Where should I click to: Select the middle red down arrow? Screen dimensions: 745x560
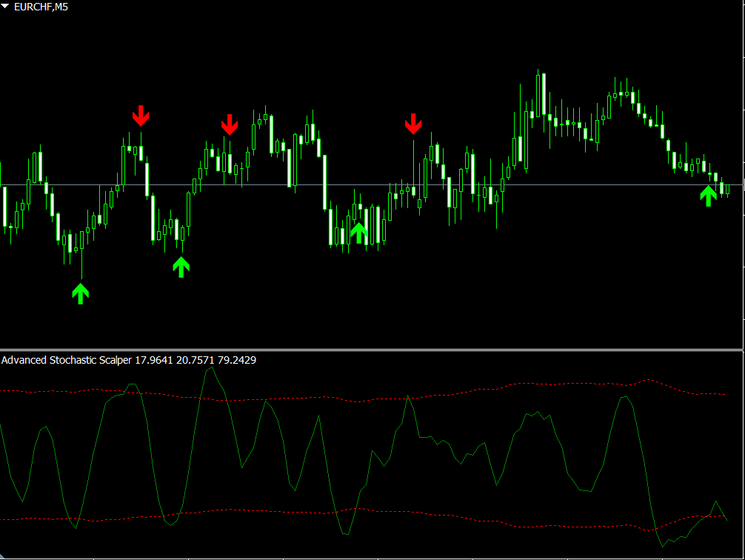click(230, 124)
